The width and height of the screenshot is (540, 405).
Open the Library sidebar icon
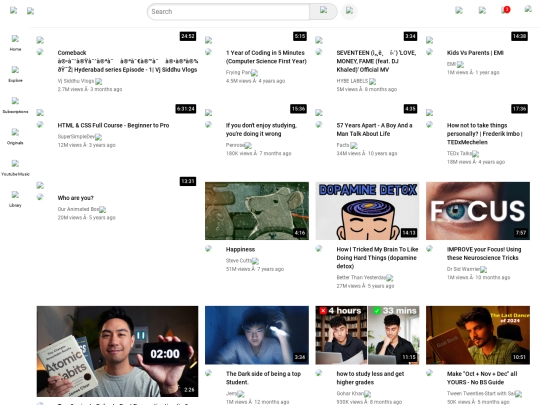[x=15, y=195]
